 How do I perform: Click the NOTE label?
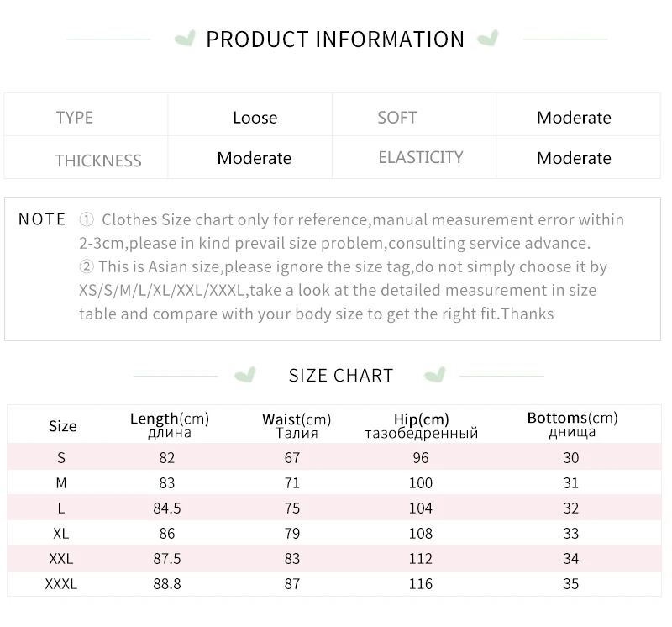(42, 219)
